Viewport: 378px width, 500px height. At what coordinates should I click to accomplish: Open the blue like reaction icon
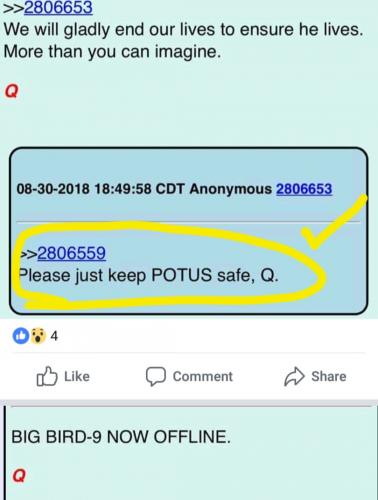pyautogui.click(x=21, y=336)
